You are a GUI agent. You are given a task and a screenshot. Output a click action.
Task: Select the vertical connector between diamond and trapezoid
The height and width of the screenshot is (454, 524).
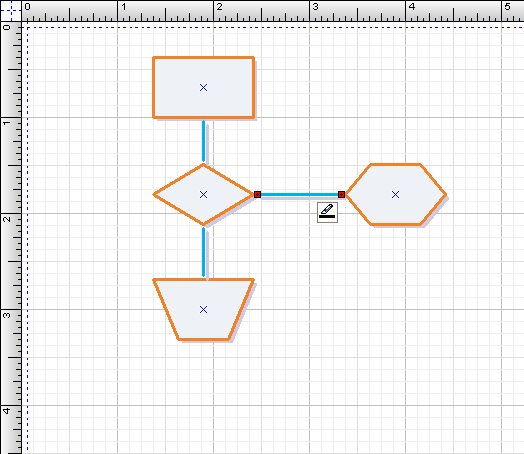[204, 252]
